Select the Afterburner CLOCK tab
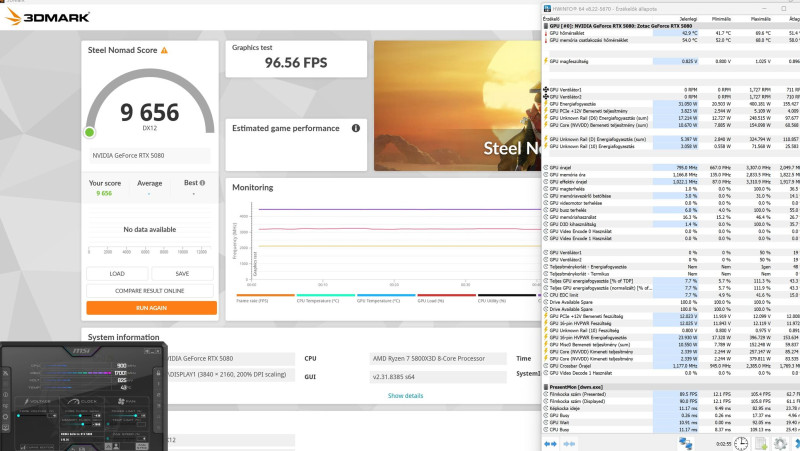This screenshot has width=800, height=451. pyautogui.click(x=82, y=402)
